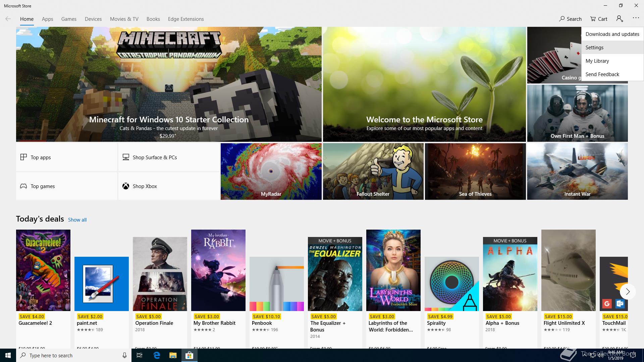Switch to the Games tab
The image size is (644, 362).
click(69, 19)
